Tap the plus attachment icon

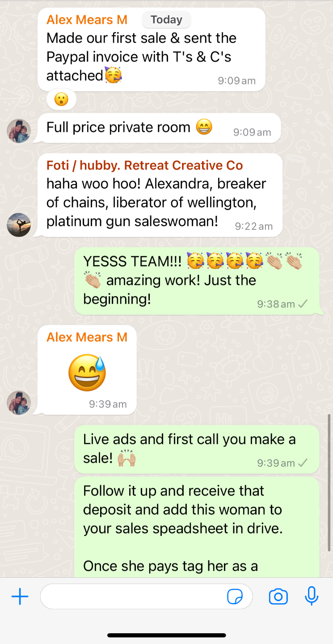[20, 597]
